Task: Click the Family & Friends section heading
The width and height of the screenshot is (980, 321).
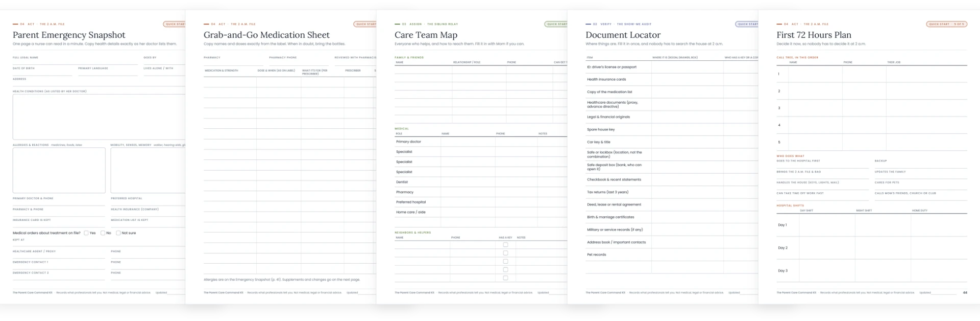Action: 409,57
